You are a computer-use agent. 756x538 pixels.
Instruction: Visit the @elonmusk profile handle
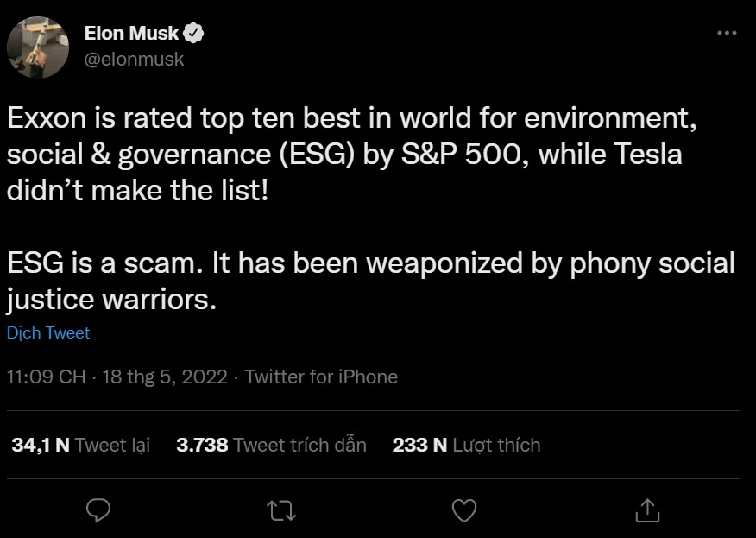coord(135,59)
